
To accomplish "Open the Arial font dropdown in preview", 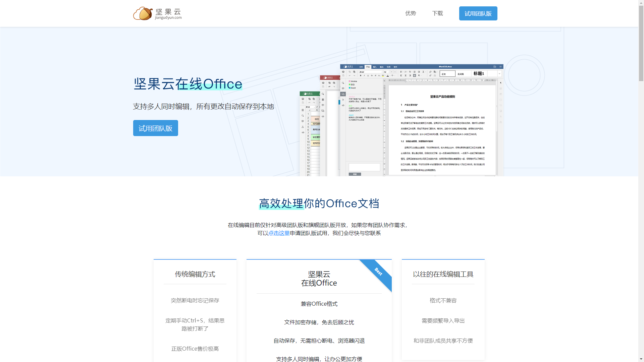I will click(x=370, y=72).
